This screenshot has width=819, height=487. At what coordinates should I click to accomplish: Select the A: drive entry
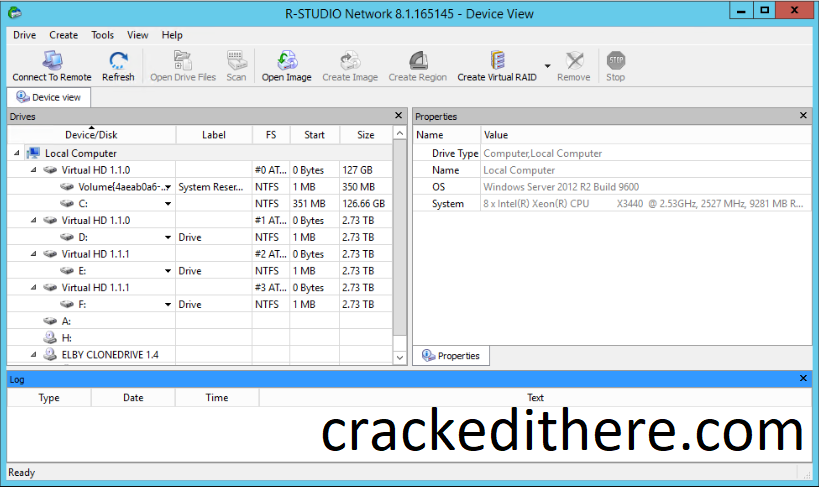[66, 321]
